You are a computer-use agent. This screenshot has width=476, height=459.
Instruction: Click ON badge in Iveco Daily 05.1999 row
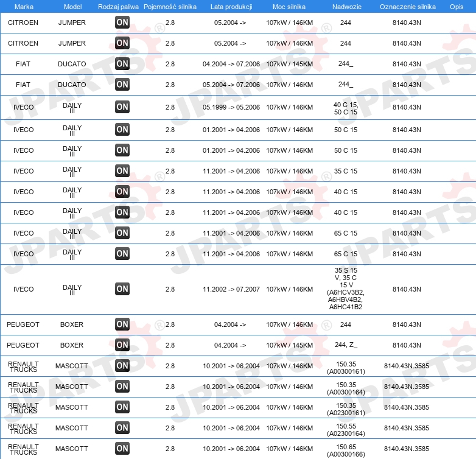click(x=122, y=107)
